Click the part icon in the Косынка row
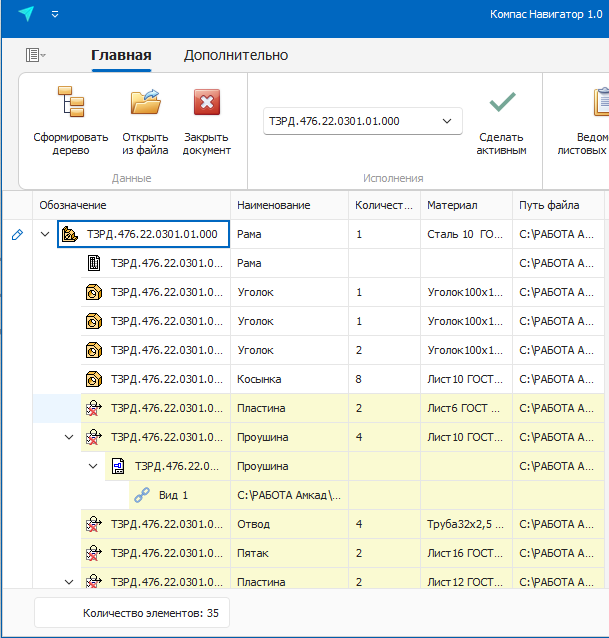 [x=94, y=380]
